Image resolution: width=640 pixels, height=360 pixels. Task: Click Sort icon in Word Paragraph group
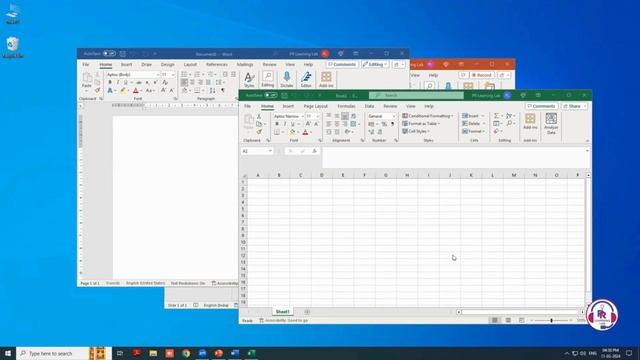[212, 90]
